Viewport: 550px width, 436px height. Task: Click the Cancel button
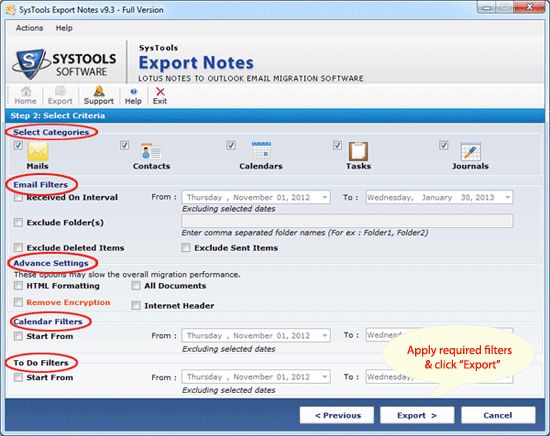[498, 415]
